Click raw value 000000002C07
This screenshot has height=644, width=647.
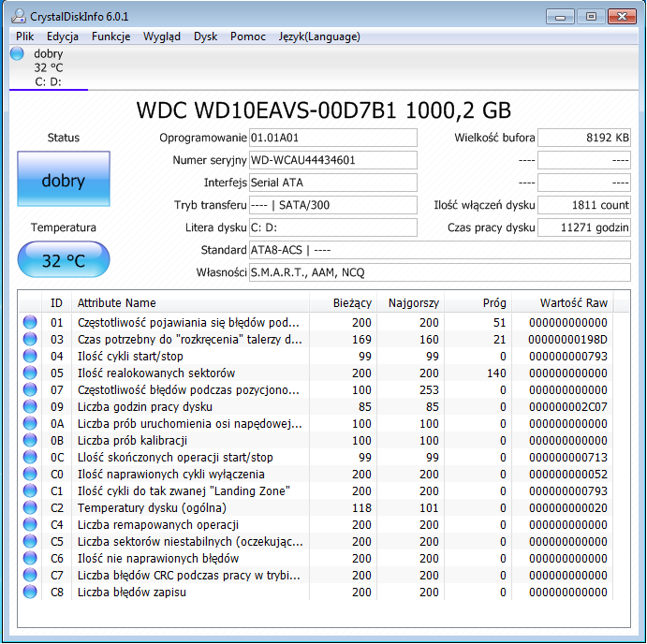point(567,407)
